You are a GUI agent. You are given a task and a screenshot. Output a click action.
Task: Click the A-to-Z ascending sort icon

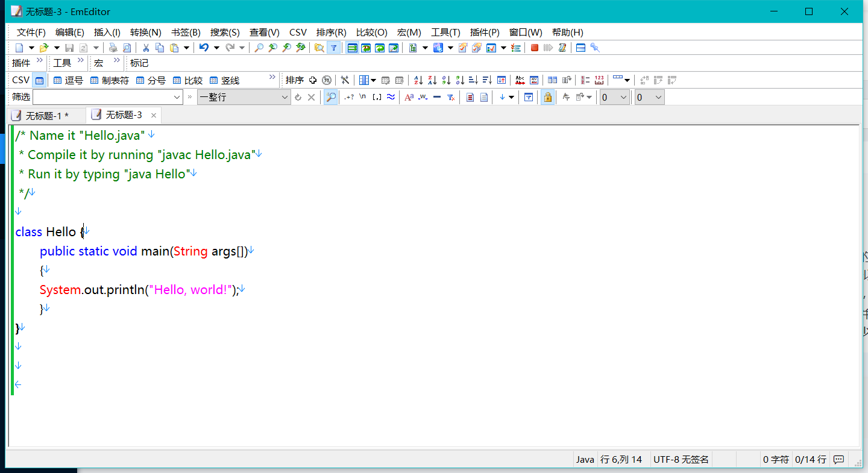418,80
